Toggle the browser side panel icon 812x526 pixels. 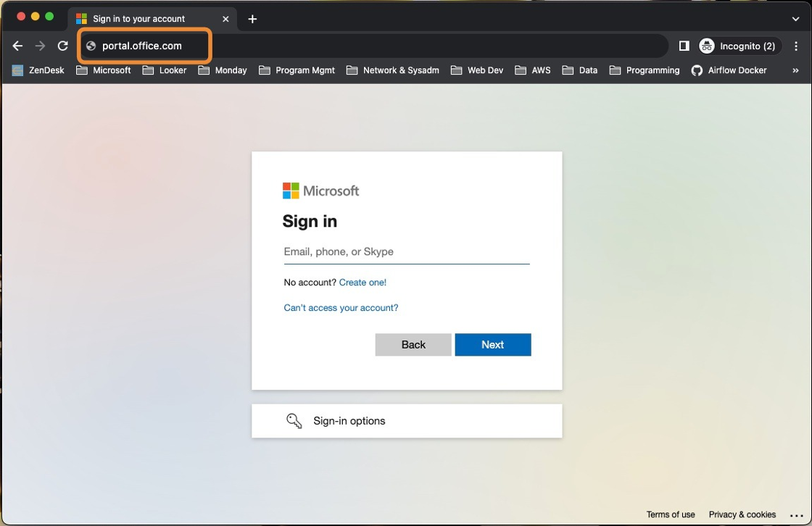[x=684, y=46]
